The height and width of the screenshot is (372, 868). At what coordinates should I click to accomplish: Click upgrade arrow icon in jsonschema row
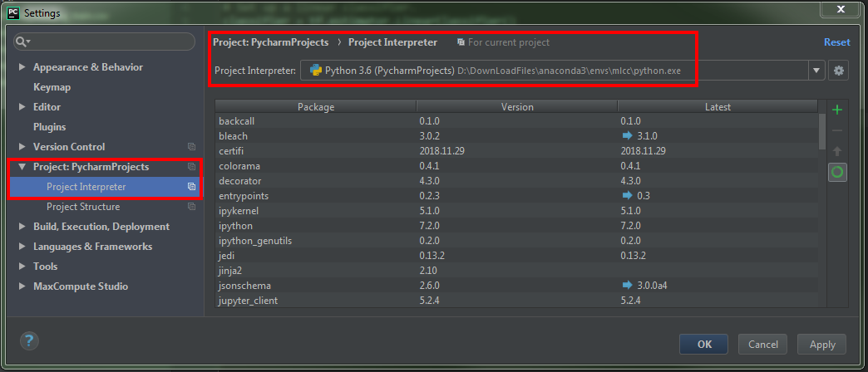627,285
